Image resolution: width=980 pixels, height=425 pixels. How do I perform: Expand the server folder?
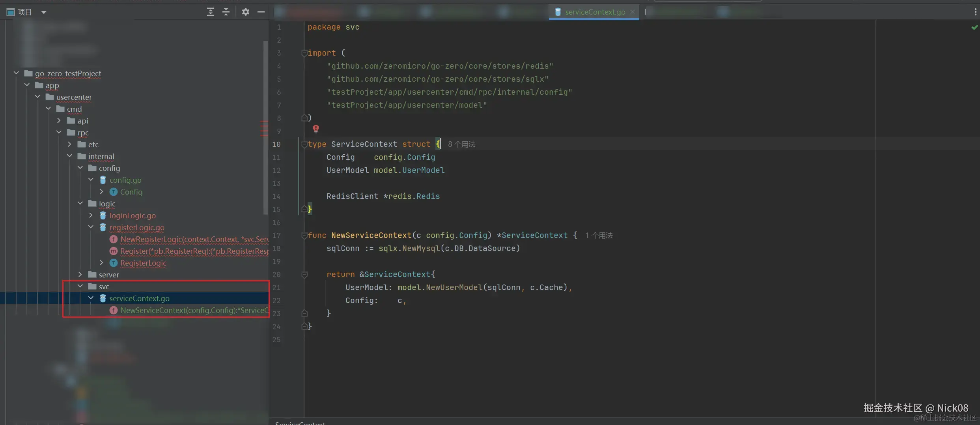(x=80, y=275)
